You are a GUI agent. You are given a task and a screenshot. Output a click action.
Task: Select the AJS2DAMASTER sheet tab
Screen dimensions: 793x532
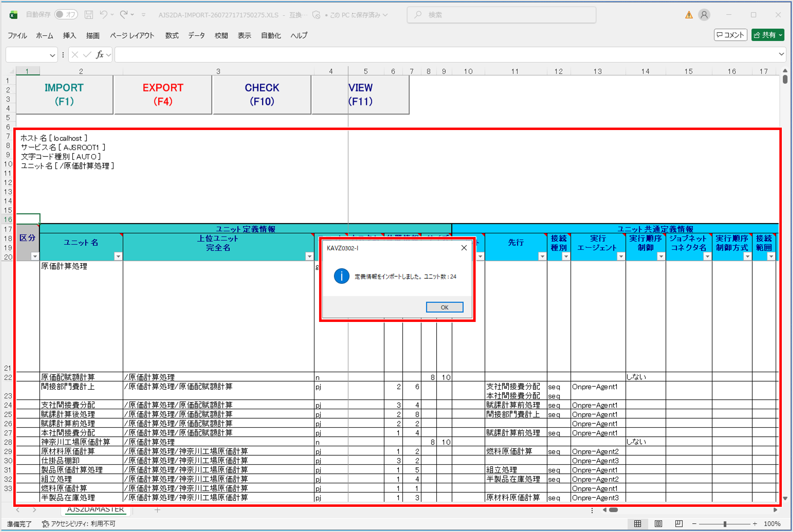click(x=95, y=510)
